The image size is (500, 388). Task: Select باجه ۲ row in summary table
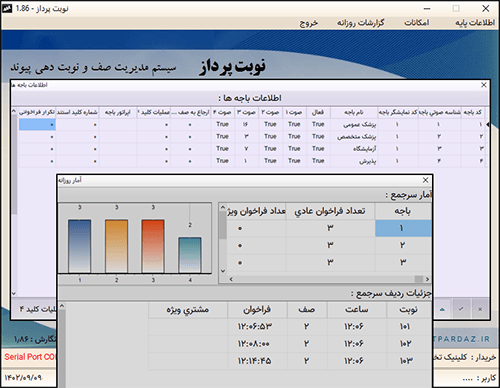(x=329, y=245)
